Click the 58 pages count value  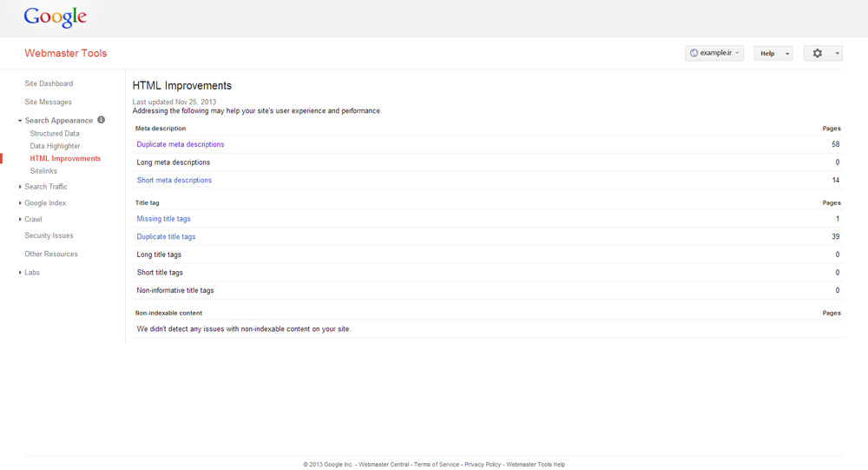click(x=835, y=144)
